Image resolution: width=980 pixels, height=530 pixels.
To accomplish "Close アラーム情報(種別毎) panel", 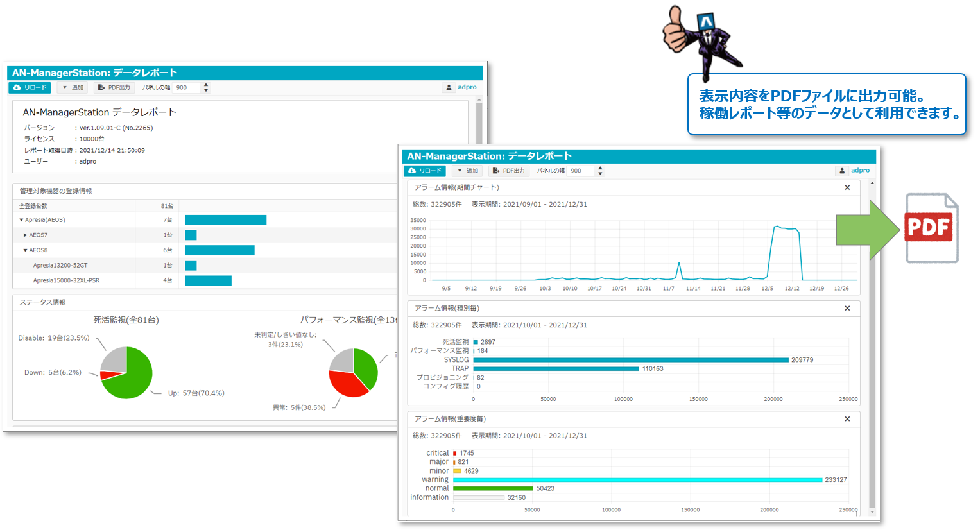I will [847, 309].
